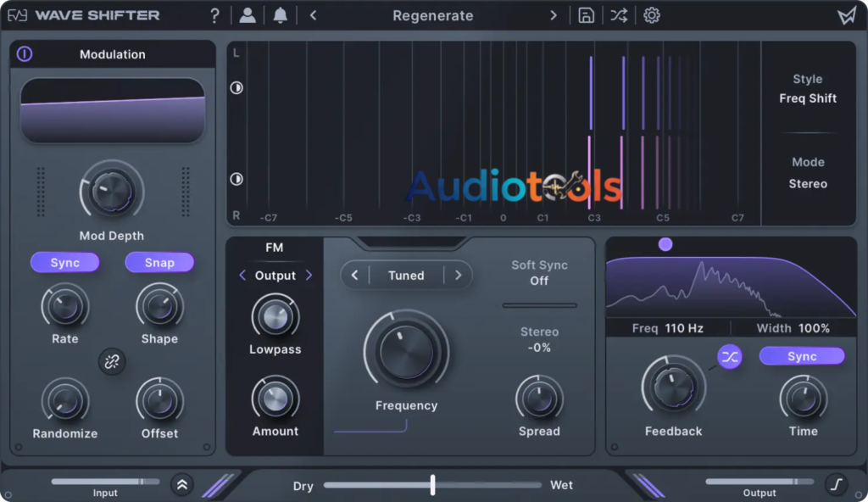Select previous tuning mode left arrow
The image size is (868, 502).
point(355,276)
